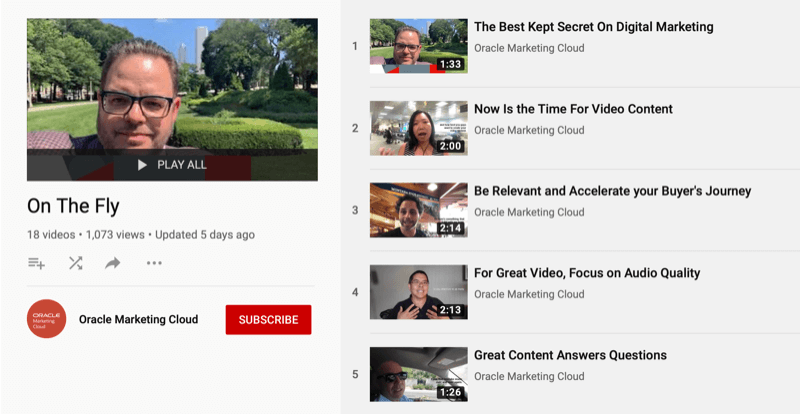Click the Share arrow icon
This screenshot has width=800, height=414.
click(113, 263)
